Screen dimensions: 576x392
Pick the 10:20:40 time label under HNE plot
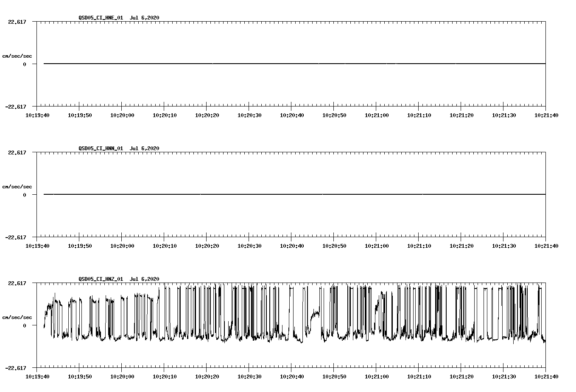(291, 115)
